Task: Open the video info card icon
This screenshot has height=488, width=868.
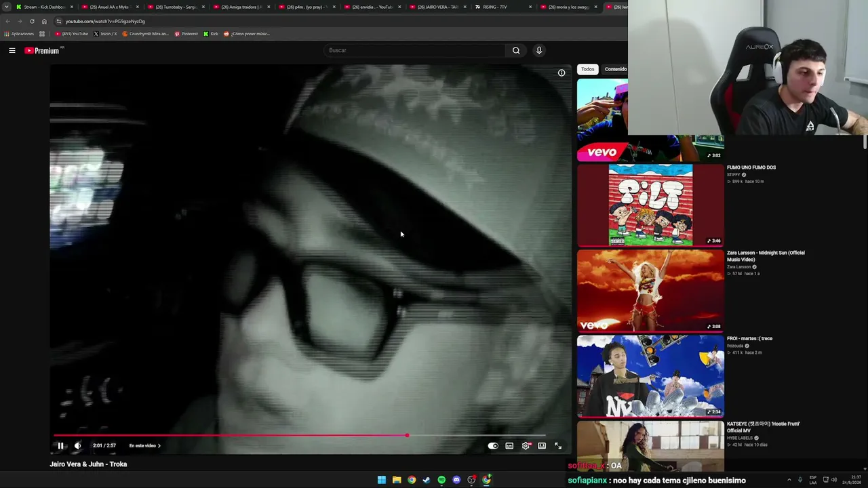Action: (561, 73)
